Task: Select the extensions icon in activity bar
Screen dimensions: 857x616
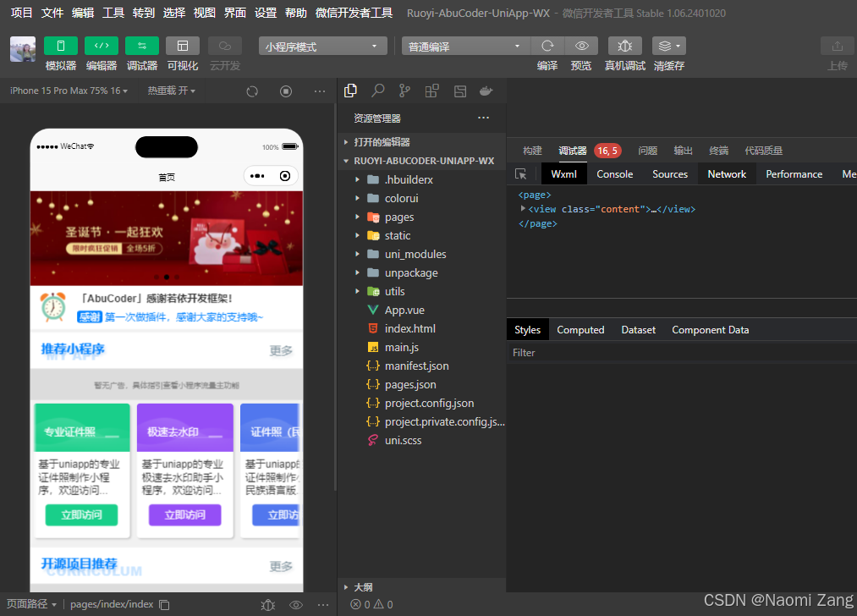Action: 431,91
